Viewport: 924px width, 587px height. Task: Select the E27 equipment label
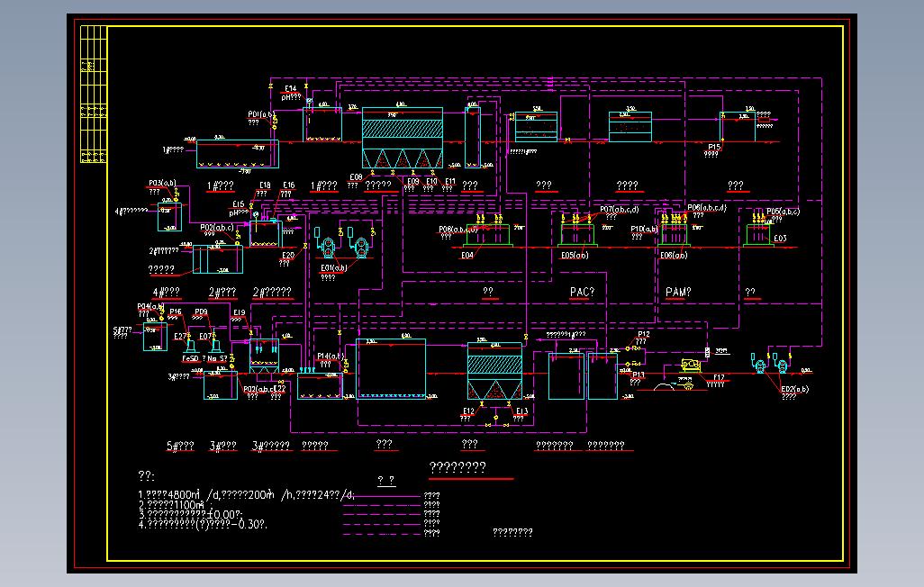[180, 337]
